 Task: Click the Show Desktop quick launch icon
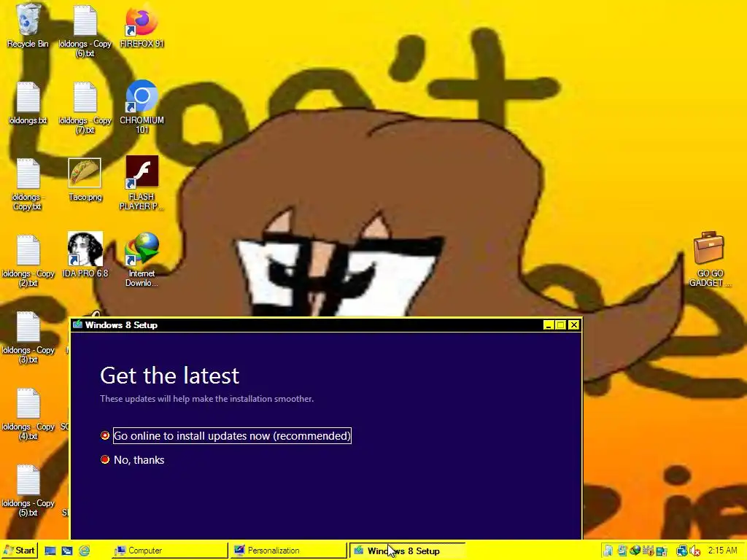click(x=50, y=551)
